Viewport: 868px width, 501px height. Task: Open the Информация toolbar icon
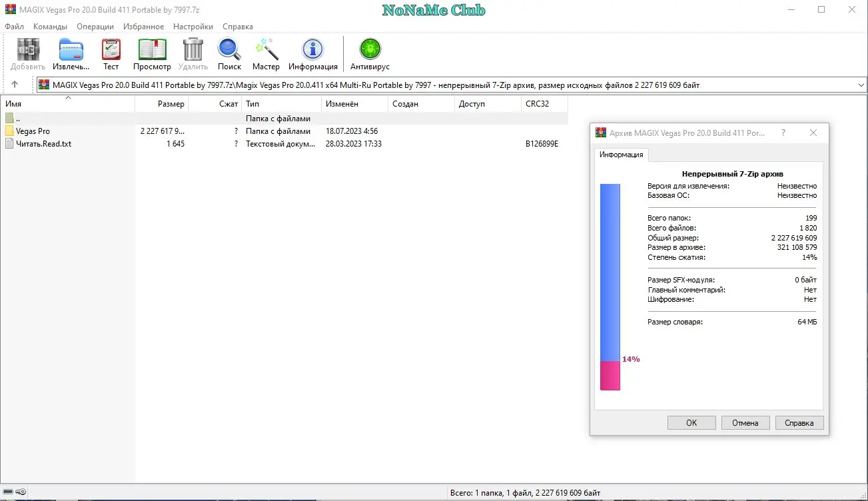[312, 50]
